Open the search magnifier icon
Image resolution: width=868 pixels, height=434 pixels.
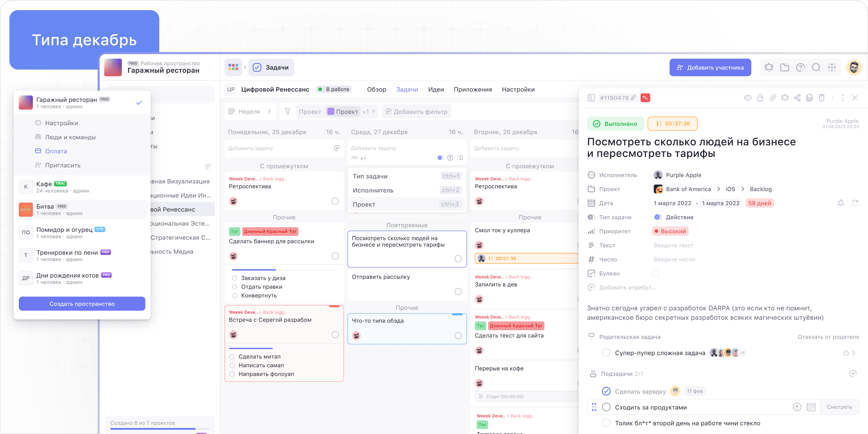click(x=816, y=67)
